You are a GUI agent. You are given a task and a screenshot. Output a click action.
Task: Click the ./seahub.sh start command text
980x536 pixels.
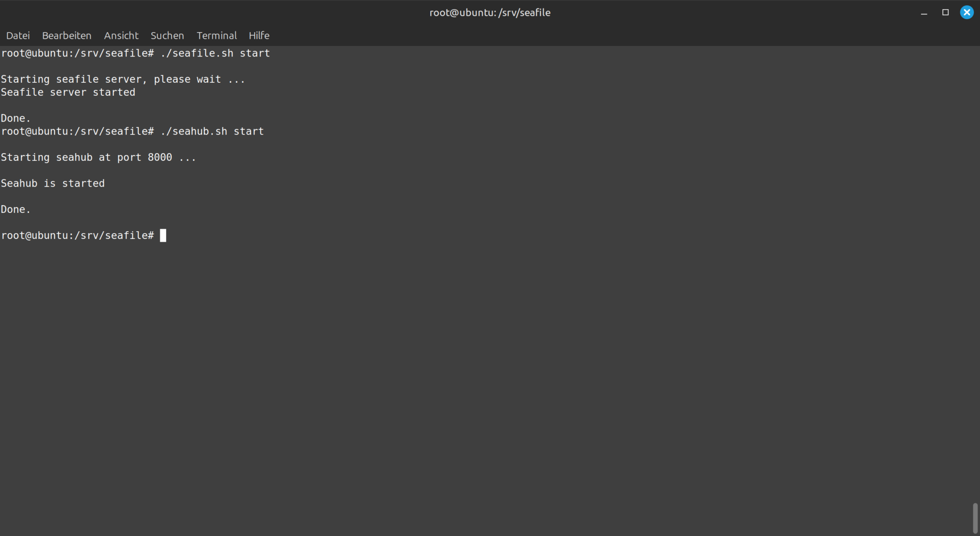tap(212, 131)
